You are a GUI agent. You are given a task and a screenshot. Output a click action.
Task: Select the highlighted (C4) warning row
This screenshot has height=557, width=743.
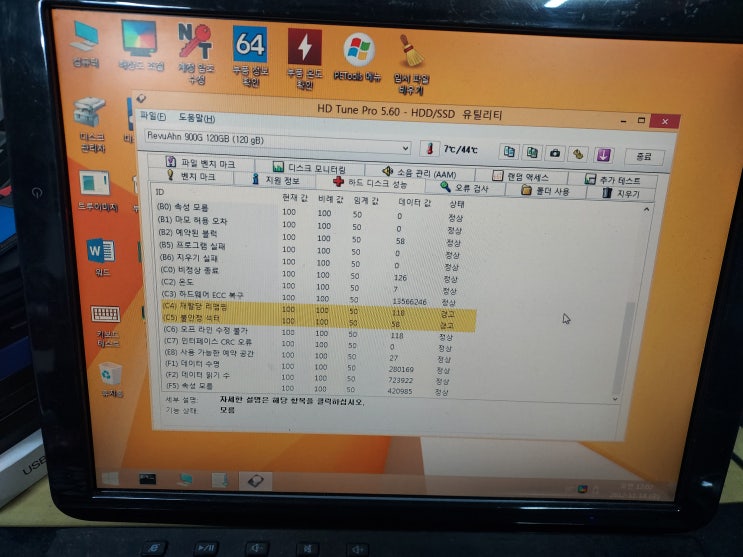point(318,309)
